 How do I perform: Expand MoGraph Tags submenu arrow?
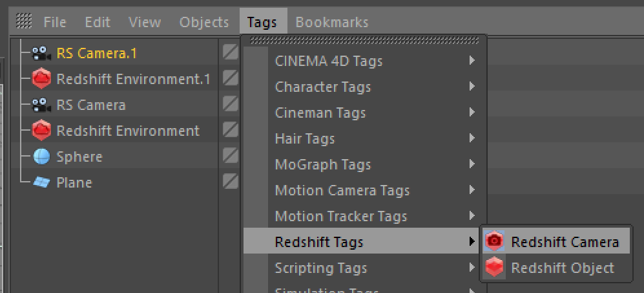coord(472,164)
